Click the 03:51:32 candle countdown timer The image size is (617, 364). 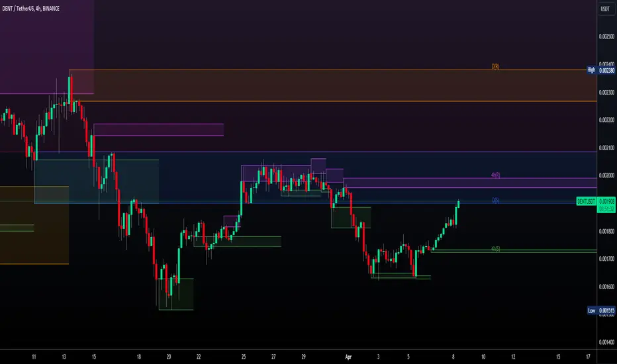(x=606, y=209)
